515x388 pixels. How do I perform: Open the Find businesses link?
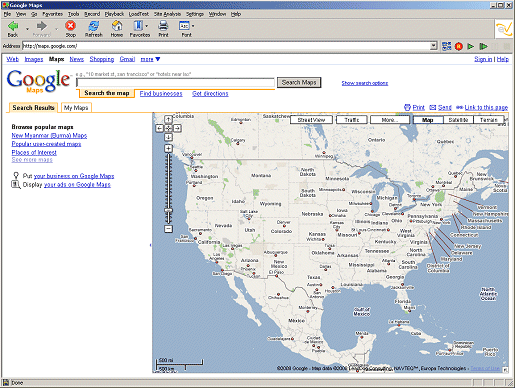point(161,94)
